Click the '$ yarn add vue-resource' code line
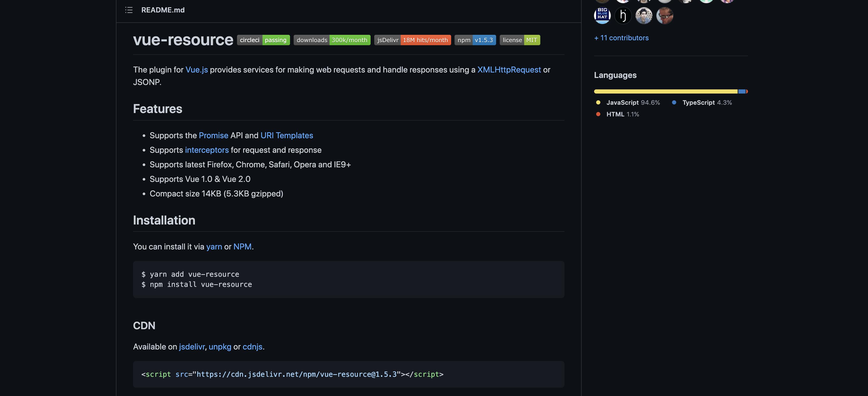The width and height of the screenshot is (868, 396). pos(190,274)
